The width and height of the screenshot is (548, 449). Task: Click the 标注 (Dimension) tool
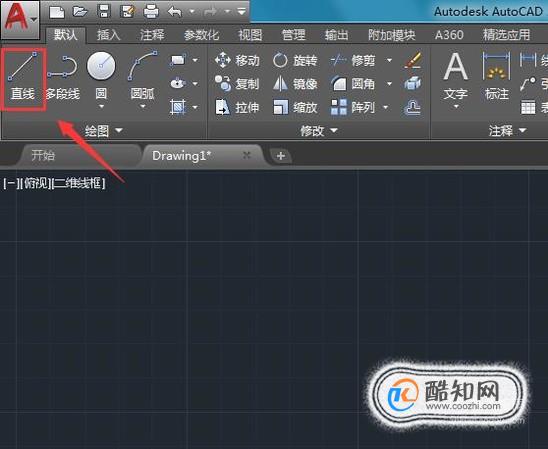coord(496,76)
